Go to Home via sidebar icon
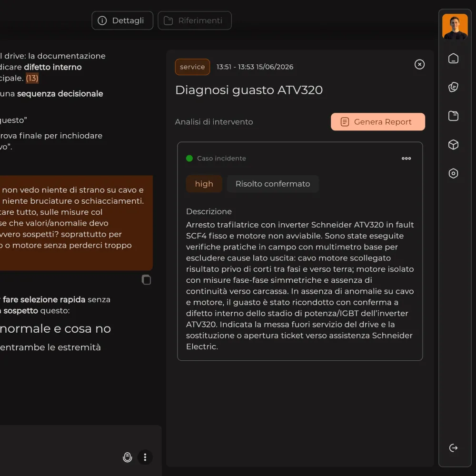 point(453,58)
